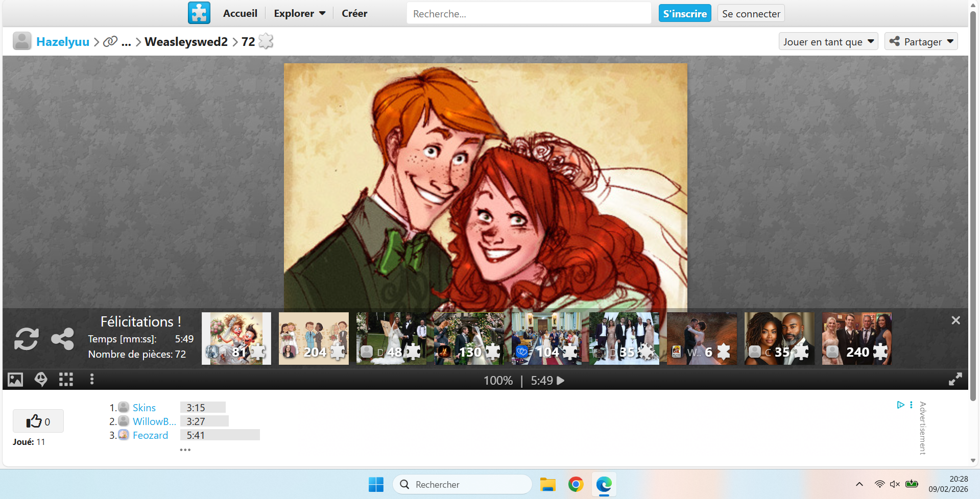Click the ghost image icon in toolbar
Viewport: 980px width, 499px height.
coord(41,380)
